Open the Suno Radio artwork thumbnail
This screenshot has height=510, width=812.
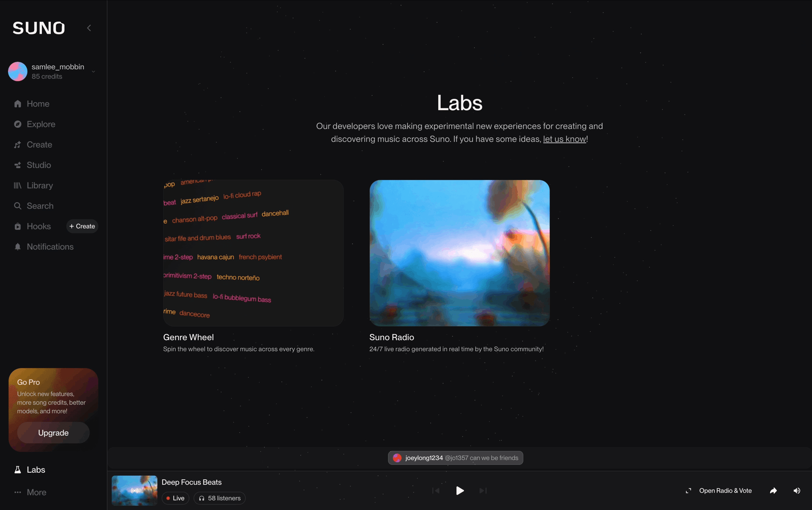click(460, 253)
